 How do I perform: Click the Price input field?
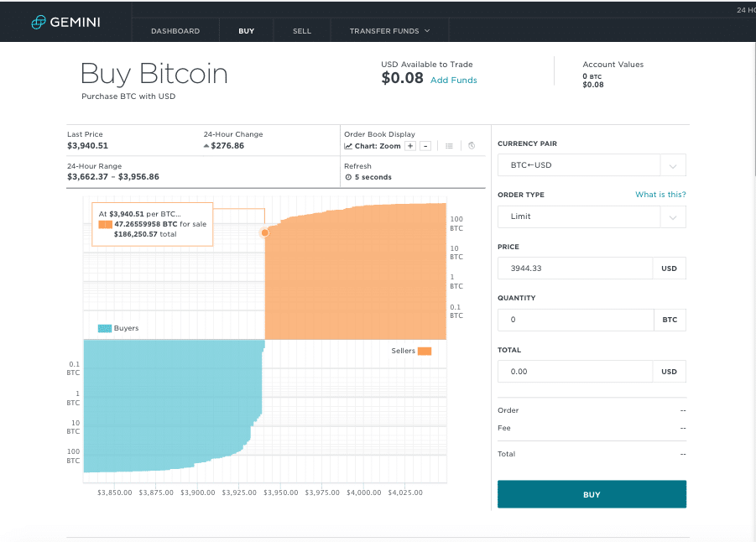point(575,268)
